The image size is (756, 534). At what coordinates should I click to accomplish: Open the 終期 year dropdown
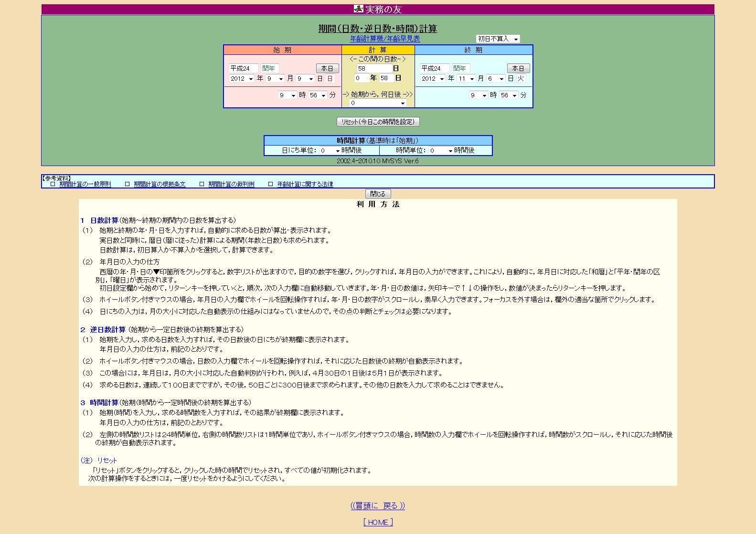(x=433, y=79)
